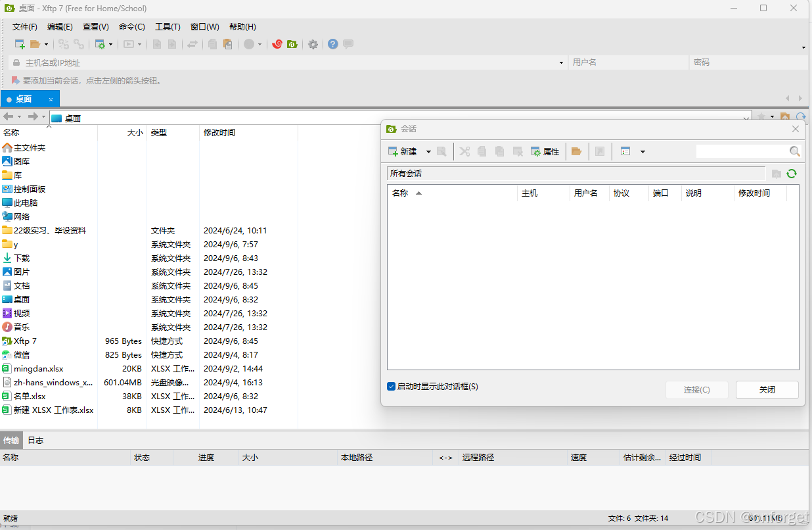
Task: Click the paste clipboard icon in main toolbar
Action: 227,44
